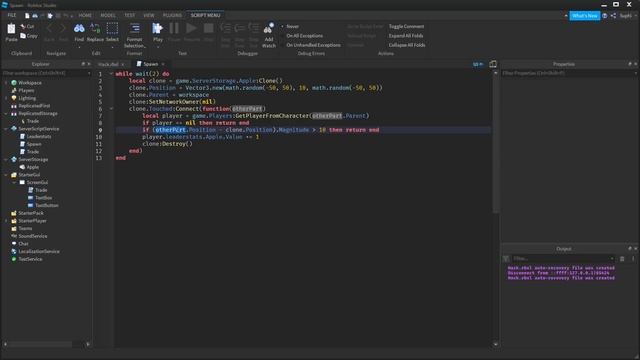Viewport: 640px width, 360px height.
Task: Click the Paste clipboard icon
Action: point(11,29)
